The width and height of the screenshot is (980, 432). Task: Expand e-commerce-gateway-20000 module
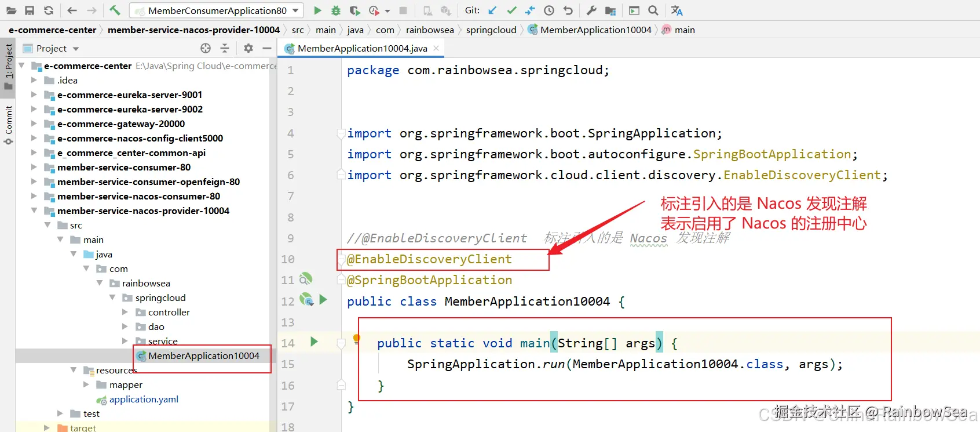coord(34,124)
